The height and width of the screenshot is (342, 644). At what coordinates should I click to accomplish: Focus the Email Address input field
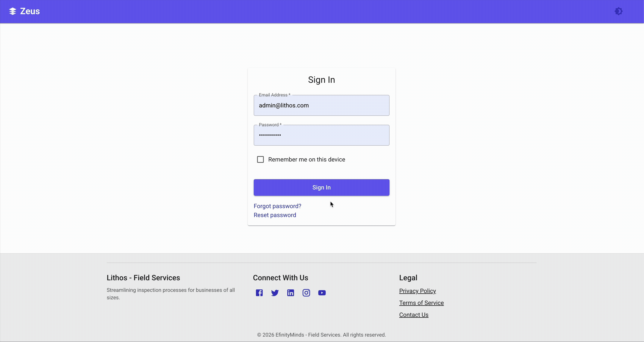[x=321, y=105]
